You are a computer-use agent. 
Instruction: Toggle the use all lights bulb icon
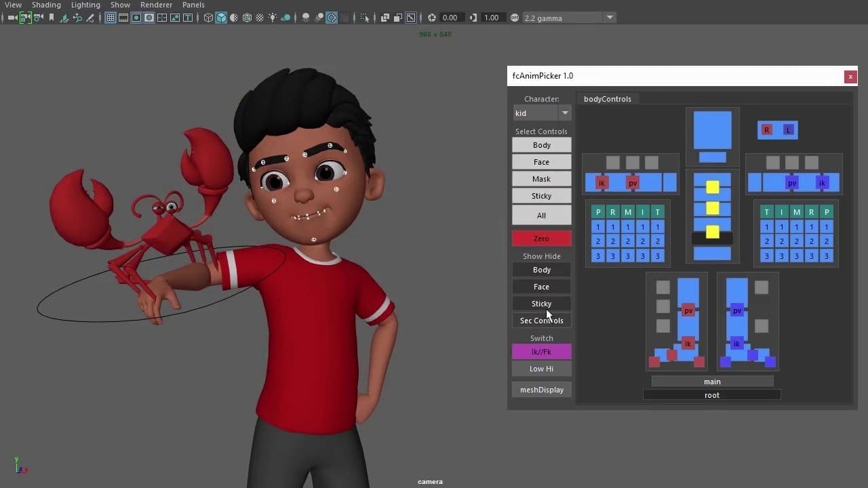[273, 18]
